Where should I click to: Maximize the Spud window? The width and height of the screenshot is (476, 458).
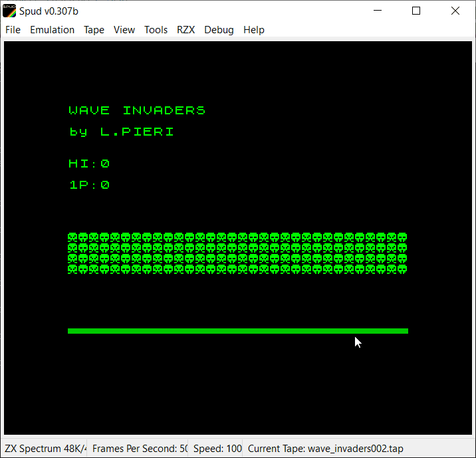tap(416, 11)
